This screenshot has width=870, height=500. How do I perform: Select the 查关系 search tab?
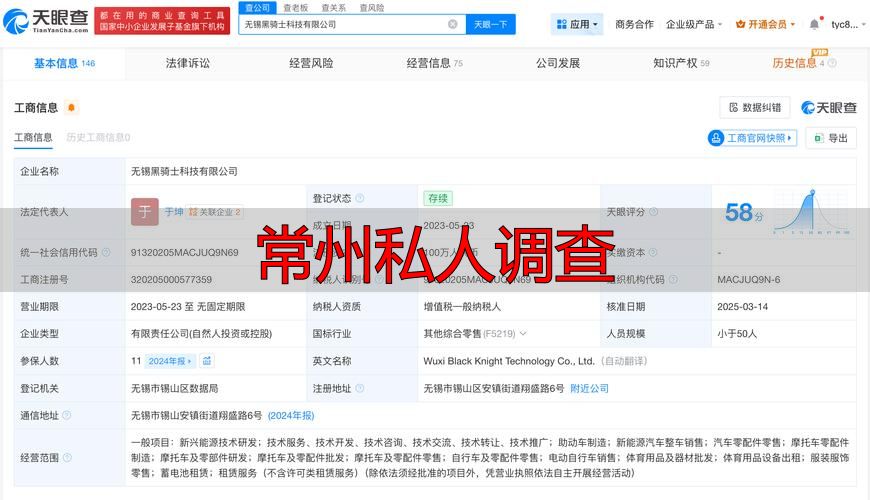click(333, 8)
